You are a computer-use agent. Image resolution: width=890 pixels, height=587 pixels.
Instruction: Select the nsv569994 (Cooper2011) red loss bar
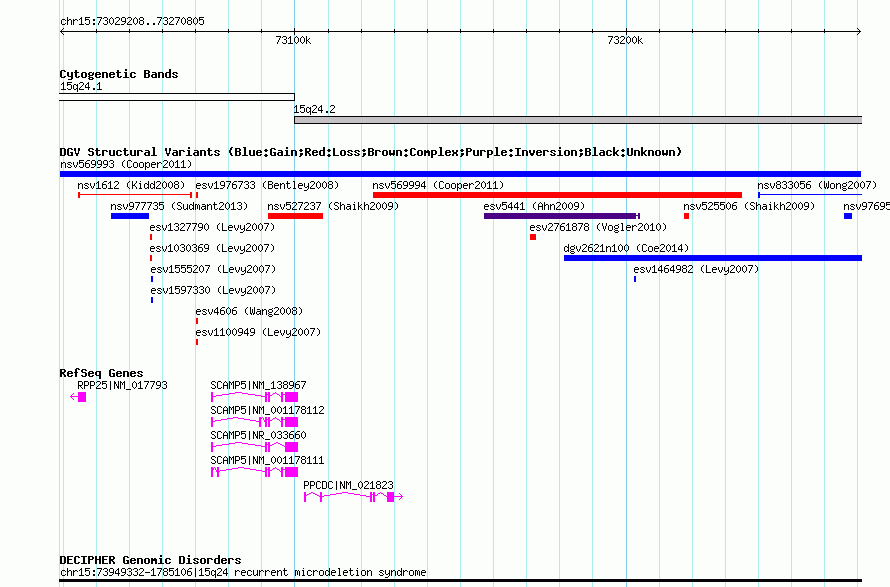[557, 195]
